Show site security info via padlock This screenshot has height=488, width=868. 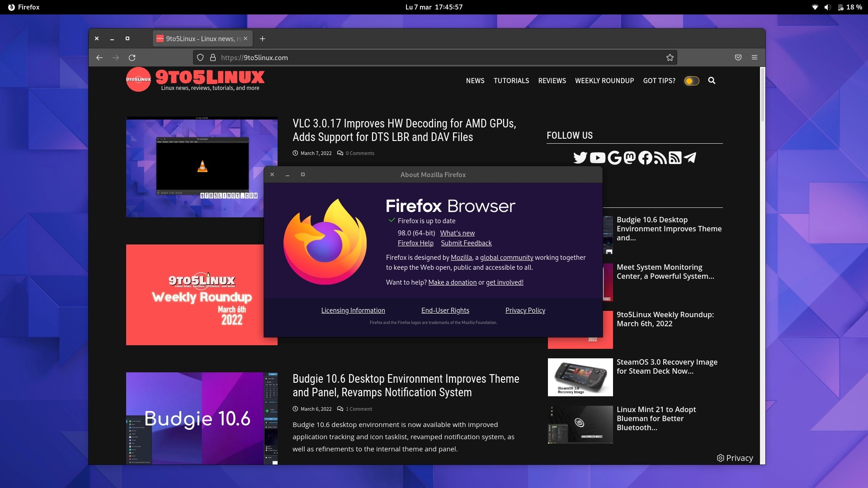213,57
